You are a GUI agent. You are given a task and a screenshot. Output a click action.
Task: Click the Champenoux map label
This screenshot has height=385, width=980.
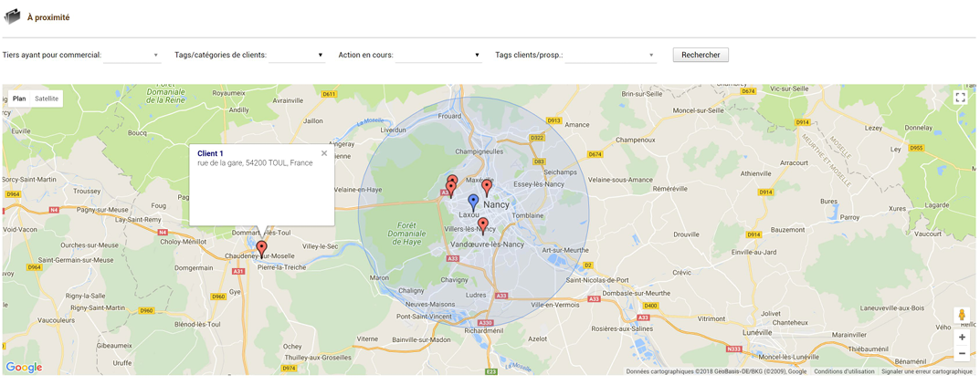[x=637, y=140]
